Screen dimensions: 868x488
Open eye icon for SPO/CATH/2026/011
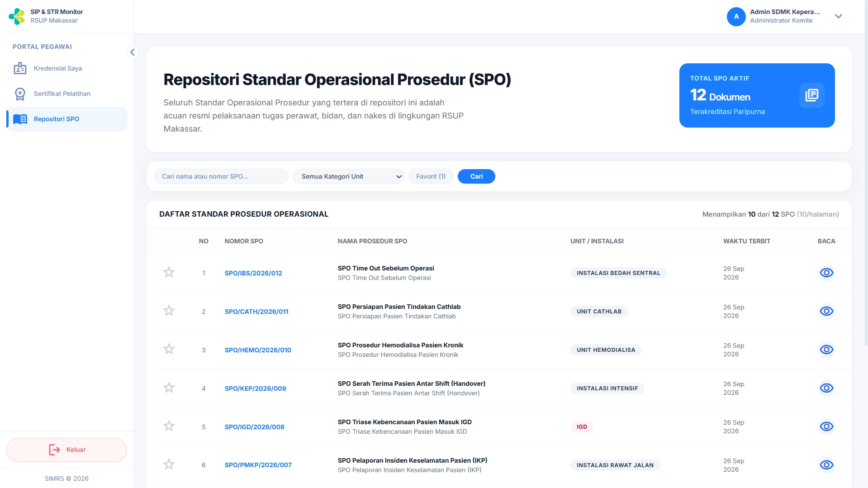coord(826,311)
